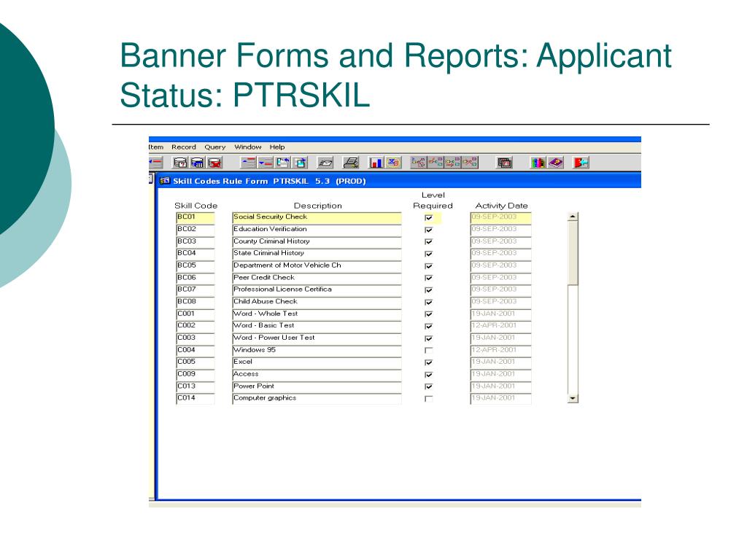Select the Word - Whole Test description field

click(x=317, y=314)
